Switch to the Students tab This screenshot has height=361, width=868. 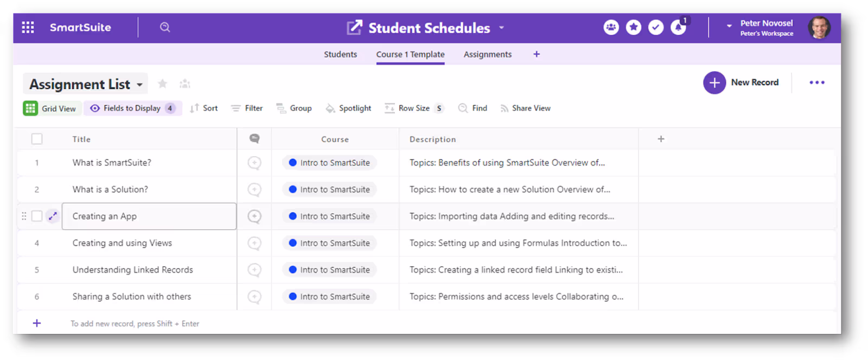coord(340,54)
